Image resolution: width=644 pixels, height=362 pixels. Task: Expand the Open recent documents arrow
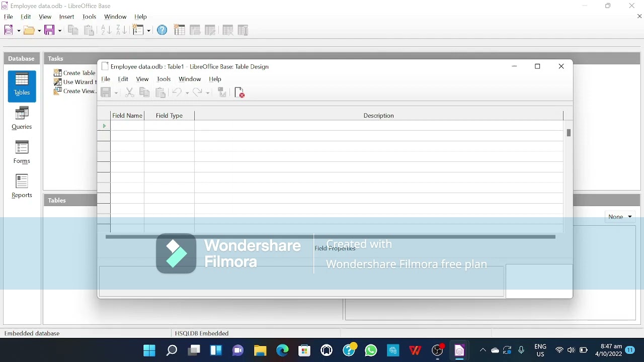[x=39, y=31]
